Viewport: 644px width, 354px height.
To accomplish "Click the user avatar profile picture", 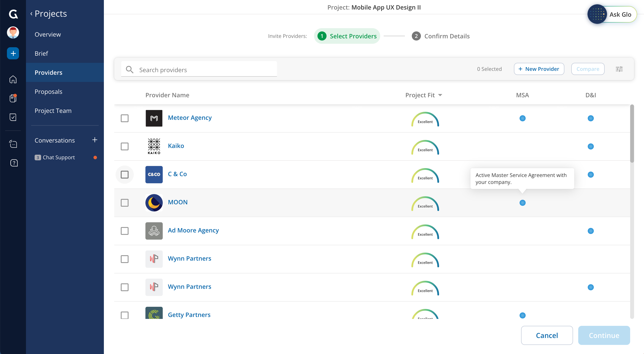I will 13,32.
